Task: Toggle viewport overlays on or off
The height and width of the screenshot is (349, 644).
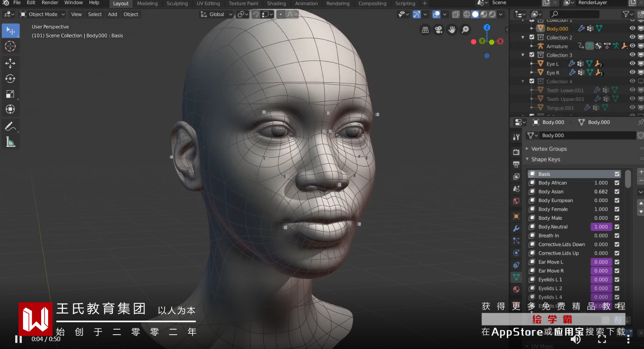Action: (437, 14)
